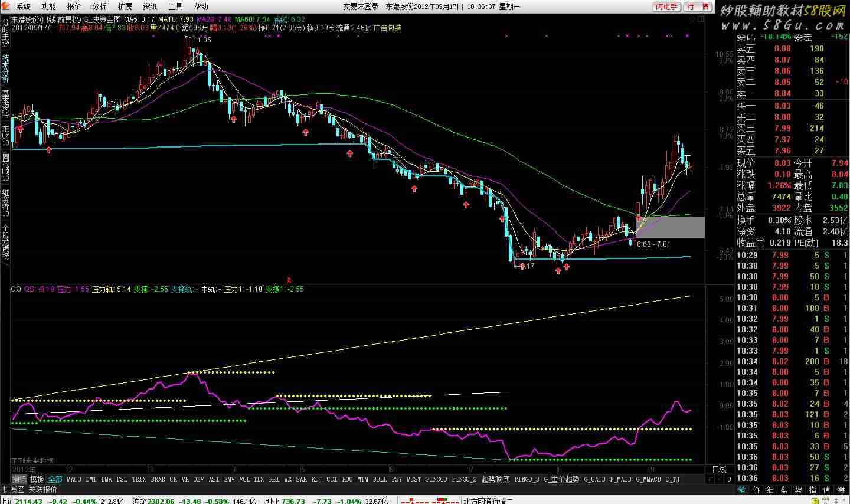Open the 个股龙虎榜 sidebar item
Screen dimensions: 850x504
5,241
